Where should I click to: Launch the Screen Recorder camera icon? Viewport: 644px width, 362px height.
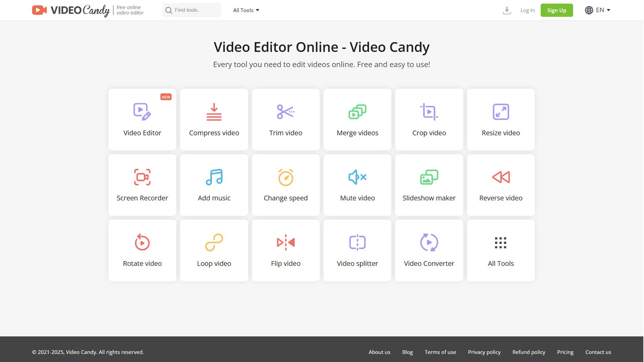(142, 177)
